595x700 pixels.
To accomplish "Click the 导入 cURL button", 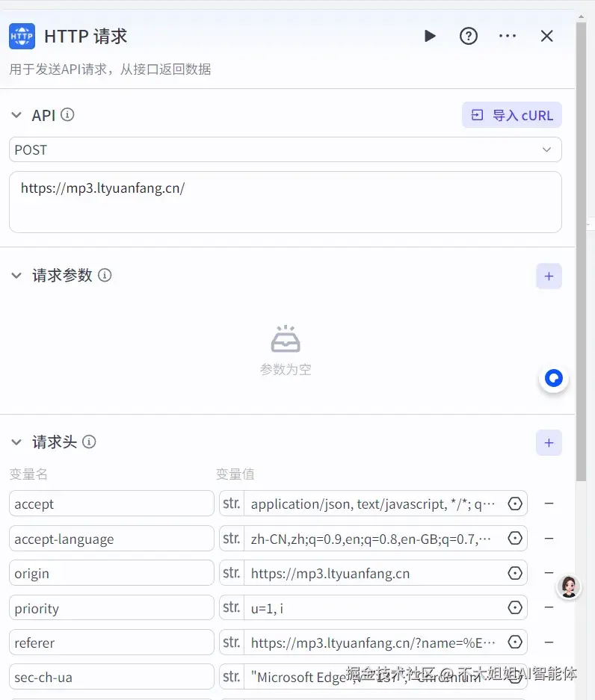I will (x=512, y=115).
